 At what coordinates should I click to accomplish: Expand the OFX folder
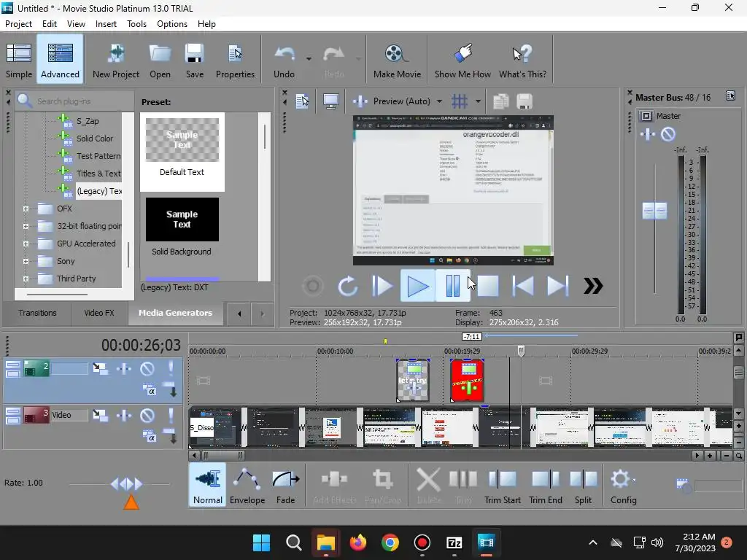click(26, 209)
